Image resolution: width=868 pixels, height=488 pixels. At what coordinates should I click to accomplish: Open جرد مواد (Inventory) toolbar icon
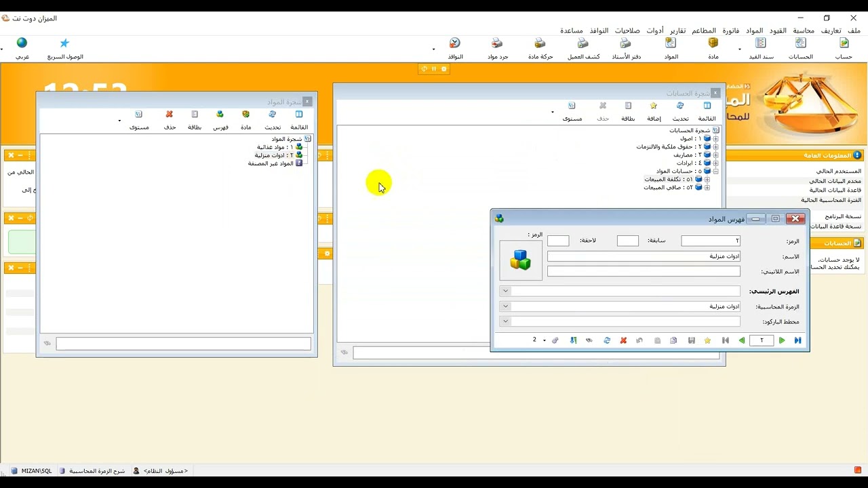point(498,49)
